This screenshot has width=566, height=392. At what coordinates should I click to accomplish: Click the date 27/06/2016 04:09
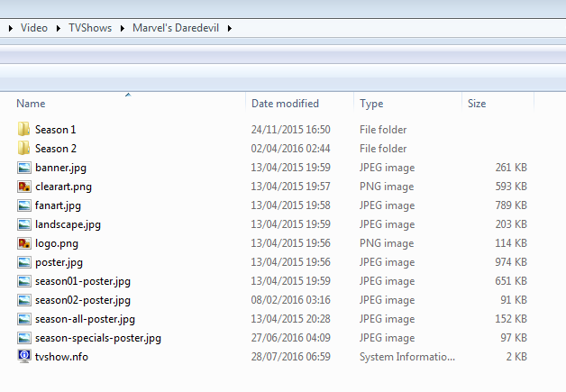(290, 338)
